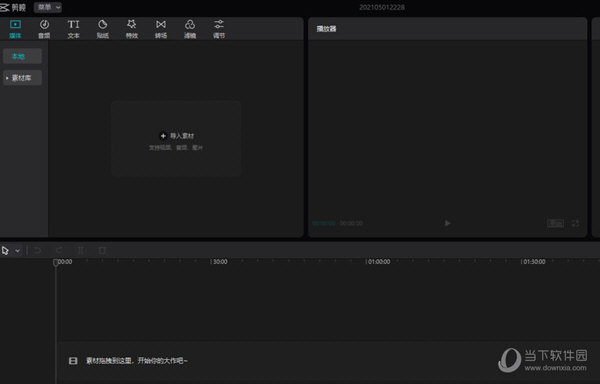Select the 本地 local media category
This screenshot has width=600, height=384.
pyautogui.click(x=22, y=56)
